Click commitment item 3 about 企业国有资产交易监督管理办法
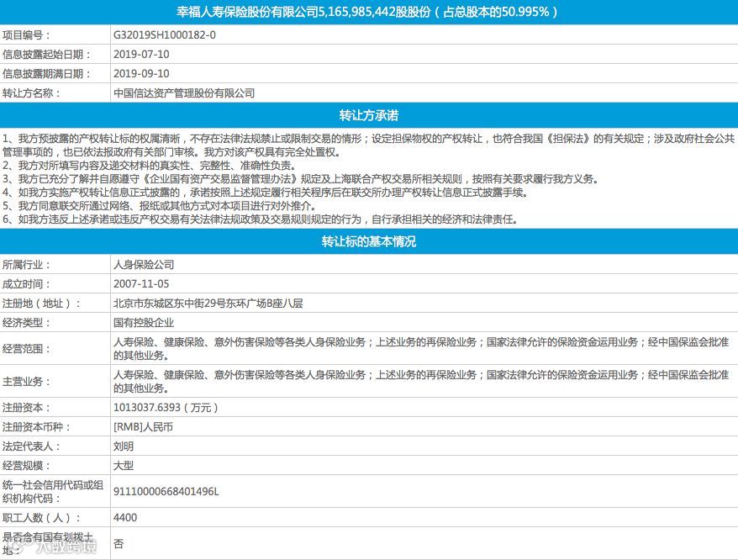 [x=300, y=179]
